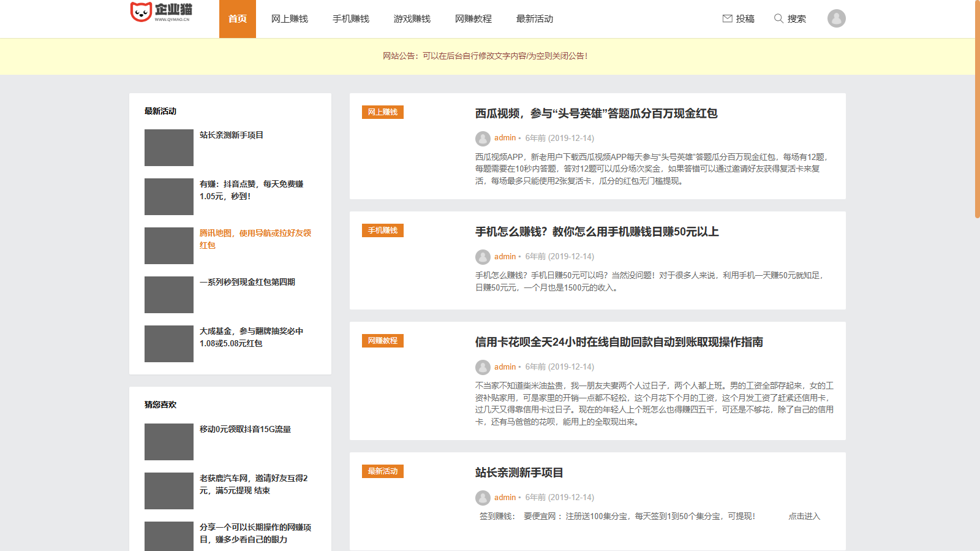Click 点击进入 link in last article
The width and height of the screenshot is (980, 551).
click(804, 516)
